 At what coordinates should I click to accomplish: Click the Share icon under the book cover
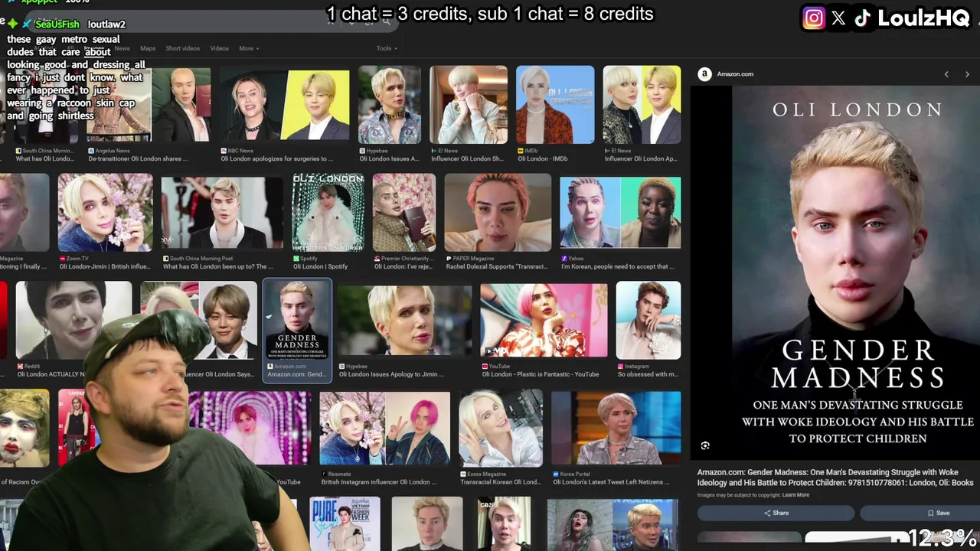(767, 513)
